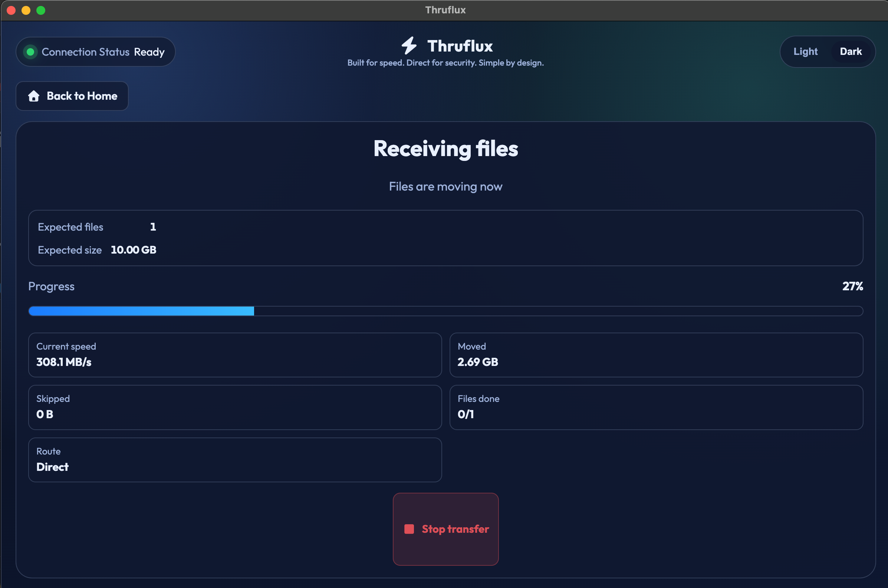The image size is (888, 588).
Task: Click the Route Direct card
Action: (x=235, y=460)
